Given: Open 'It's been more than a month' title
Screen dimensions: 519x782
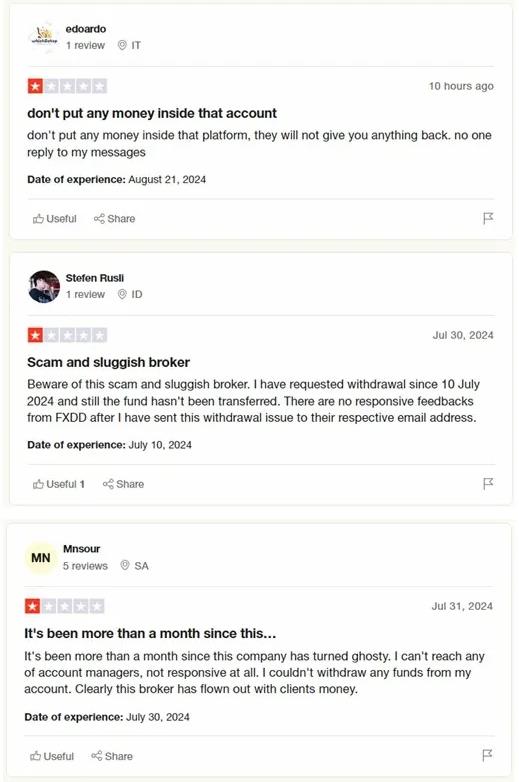Looking at the screenshot, I should click(x=150, y=633).
